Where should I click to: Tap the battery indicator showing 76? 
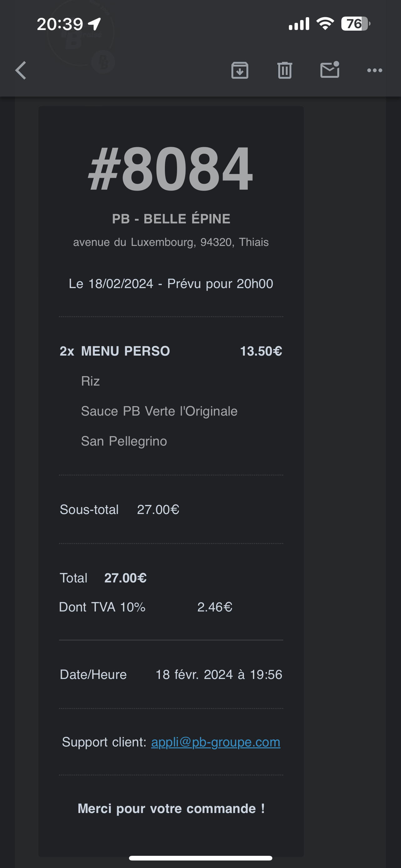point(355,24)
